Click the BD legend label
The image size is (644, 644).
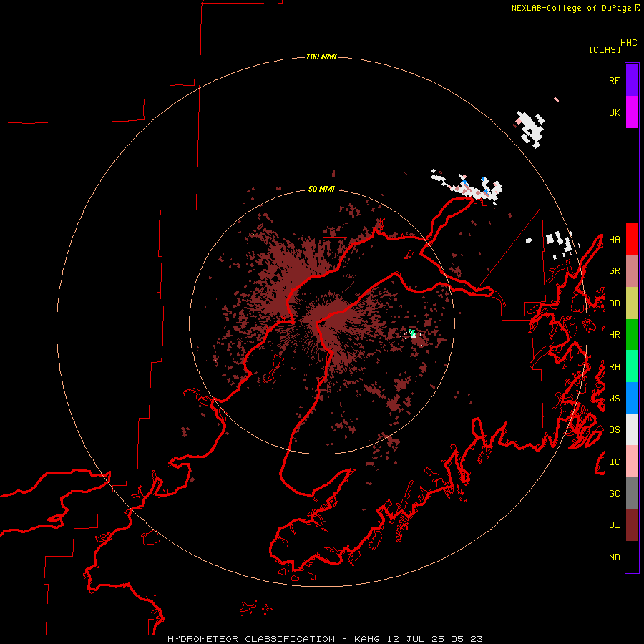click(614, 303)
